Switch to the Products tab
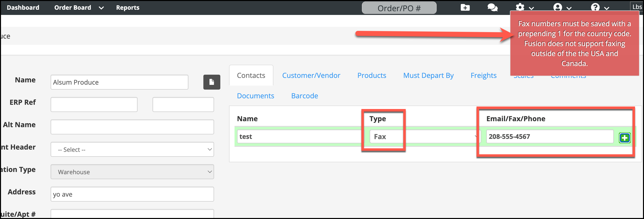The width and height of the screenshot is (644, 219). point(372,75)
